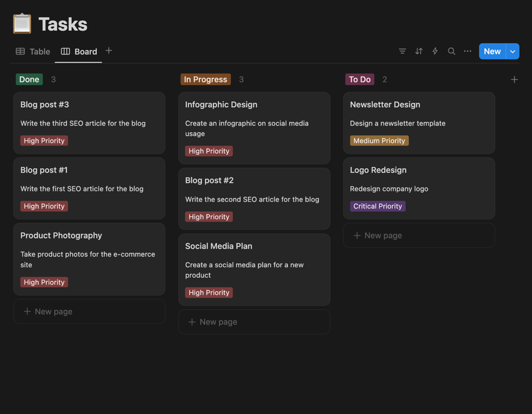
Task: Click the search magnifier icon
Action: point(452,51)
